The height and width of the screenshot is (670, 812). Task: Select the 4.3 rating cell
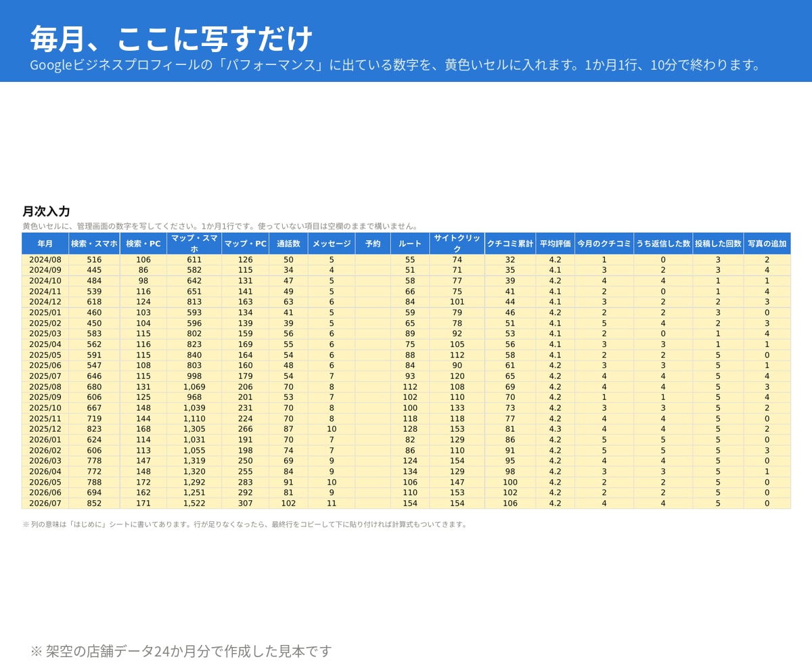click(x=556, y=429)
